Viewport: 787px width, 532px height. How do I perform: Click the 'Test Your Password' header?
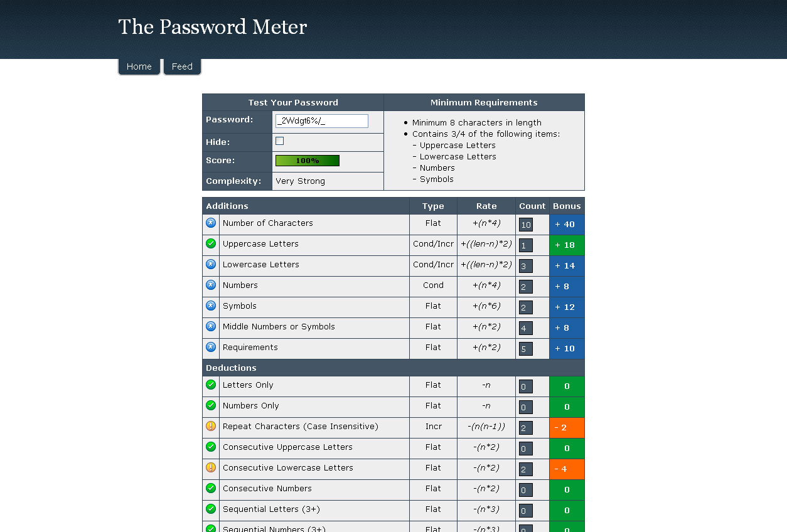coord(293,103)
